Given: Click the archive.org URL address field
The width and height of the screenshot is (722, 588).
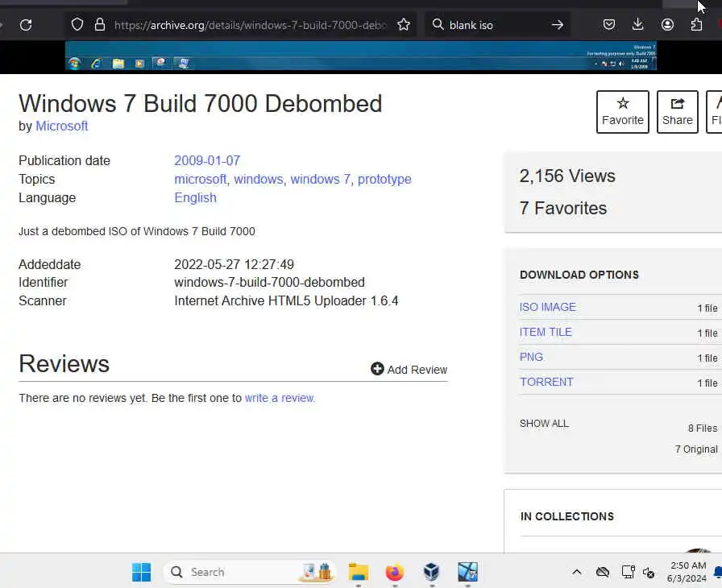Looking at the screenshot, I should click(251, 25).
